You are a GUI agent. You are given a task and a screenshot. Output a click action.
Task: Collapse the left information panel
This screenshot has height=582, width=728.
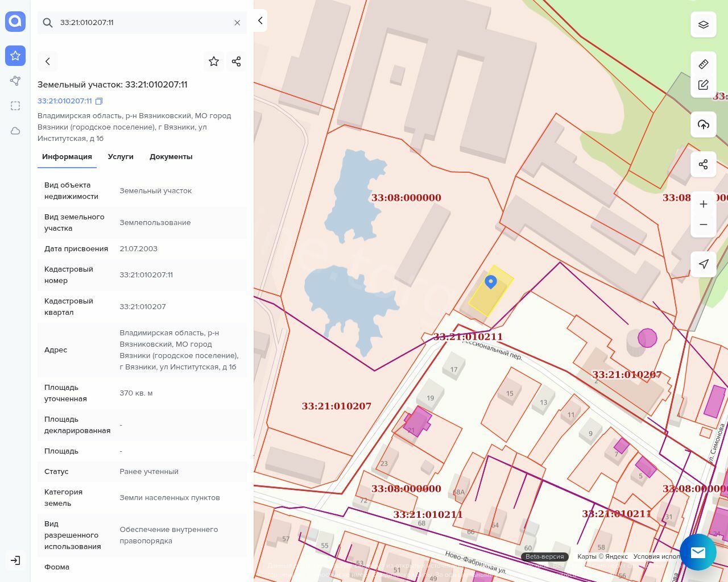pos(260,20)
